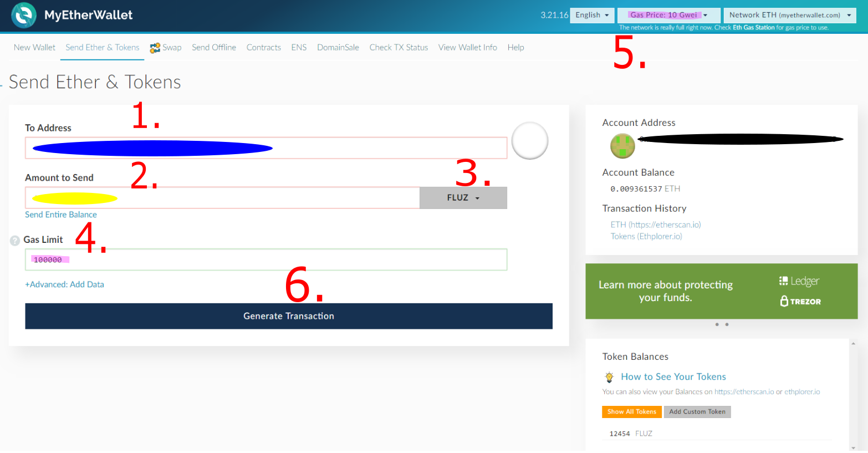Viewport: 868px width, 453px height.
Task: Click the MyEtherWallet logo icon
Action: tap(24, 15)
